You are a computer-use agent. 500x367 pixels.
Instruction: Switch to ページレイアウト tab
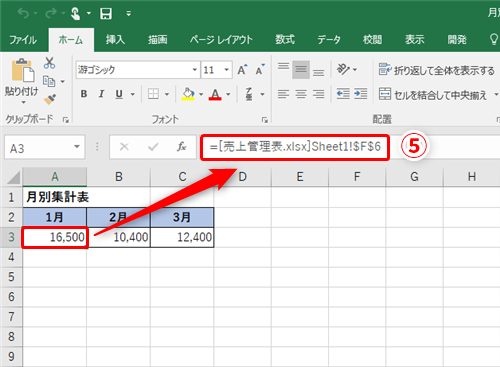pos(221,40)
